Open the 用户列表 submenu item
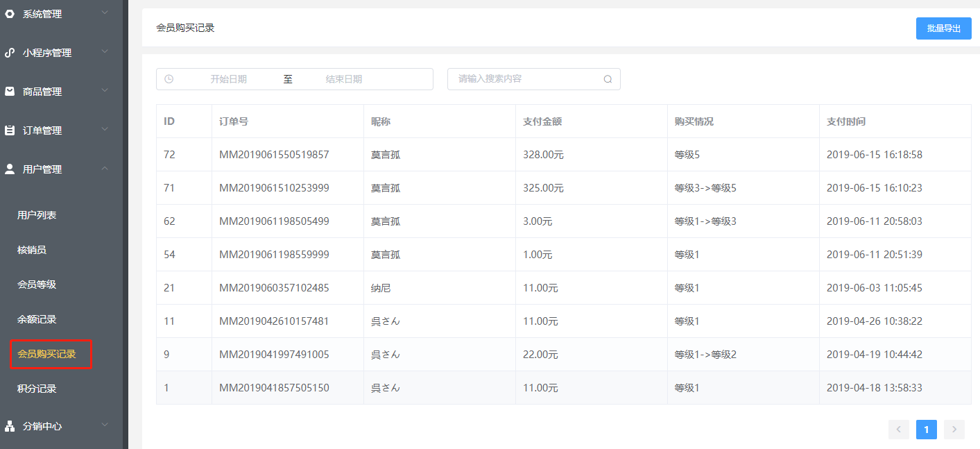Screen dimensions: 980x449 [x=37, y=215]
